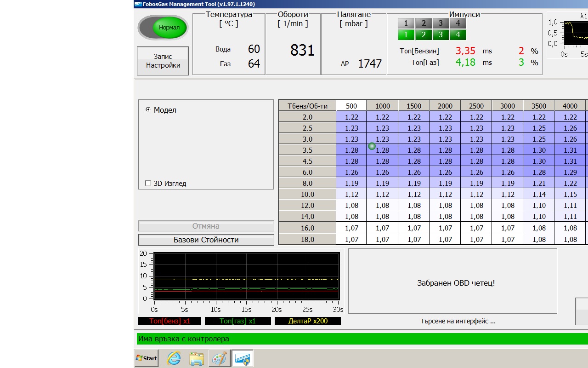Image resolution: width=588 pixels, height=368 pixels.
Task: Open the file explorer taskbar icon
Action: (x=197, y=358)
